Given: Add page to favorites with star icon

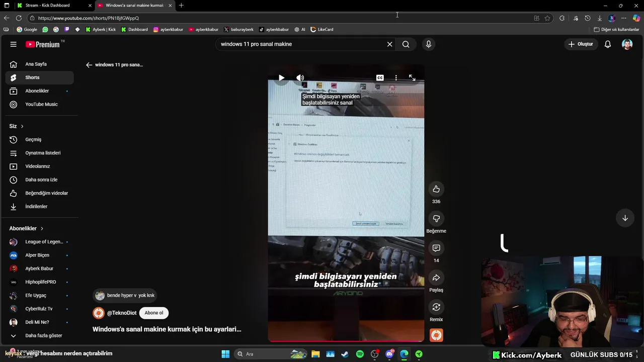Looking at the screenshot, I should tap(547, 18).
